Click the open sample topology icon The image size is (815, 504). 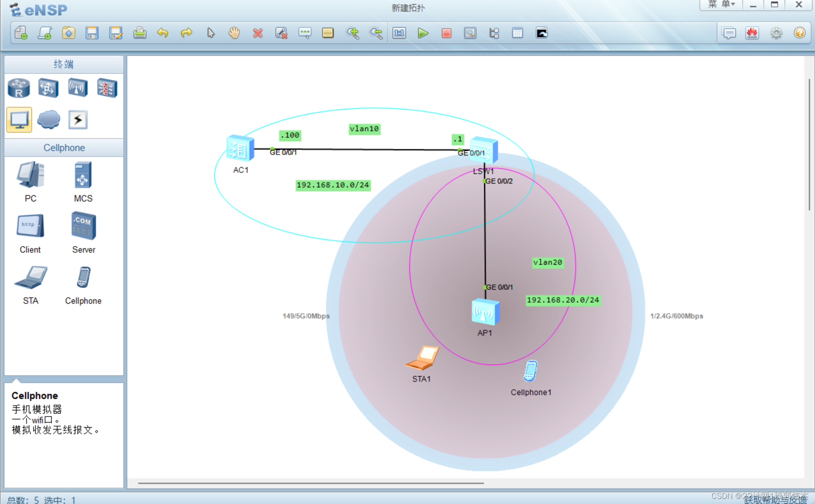click(45, 33)
